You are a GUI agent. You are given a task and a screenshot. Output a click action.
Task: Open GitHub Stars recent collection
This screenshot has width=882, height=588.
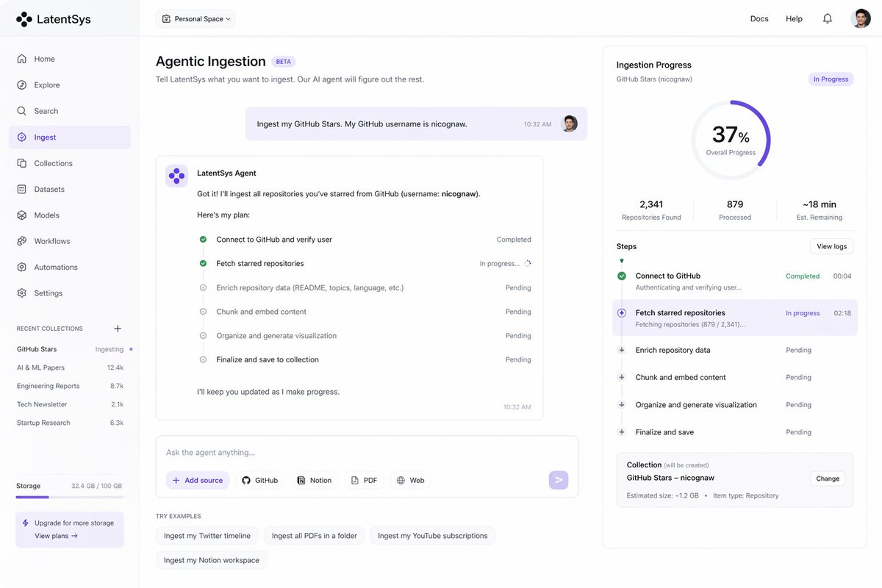click(x=70, y=349)
